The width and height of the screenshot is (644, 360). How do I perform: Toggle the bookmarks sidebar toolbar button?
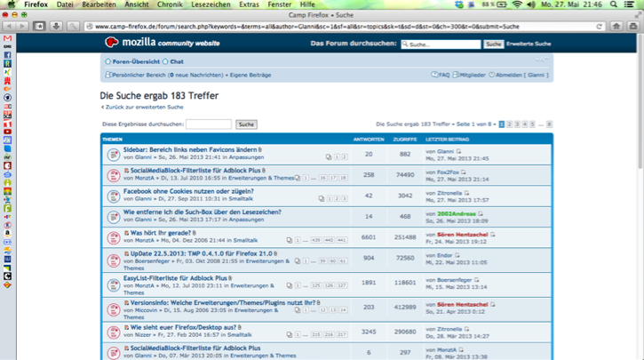tap(39, 27)
